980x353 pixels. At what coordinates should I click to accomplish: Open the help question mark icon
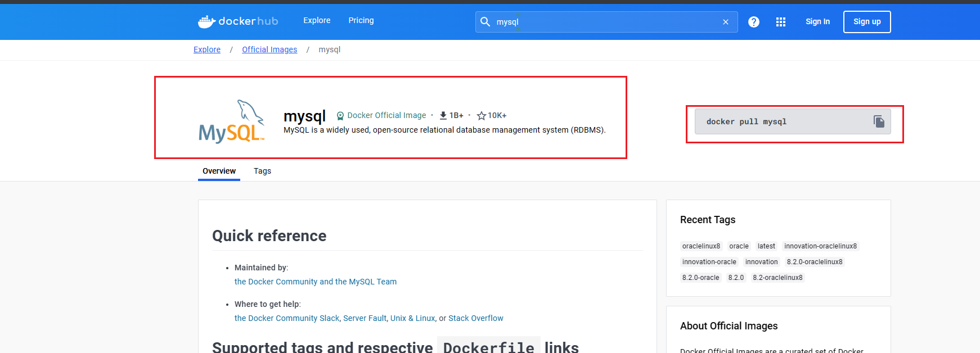[754, 22]
